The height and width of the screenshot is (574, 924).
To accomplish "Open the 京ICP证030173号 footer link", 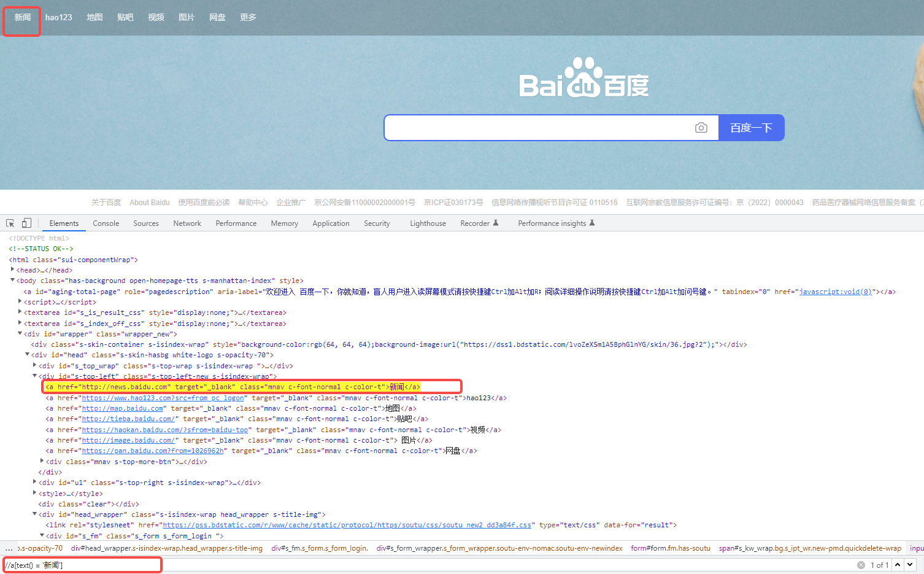I will point(453,202).
